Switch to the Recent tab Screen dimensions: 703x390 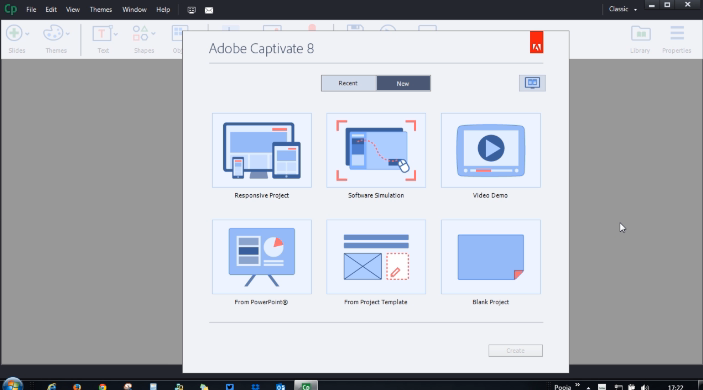(x=348, y=83)
